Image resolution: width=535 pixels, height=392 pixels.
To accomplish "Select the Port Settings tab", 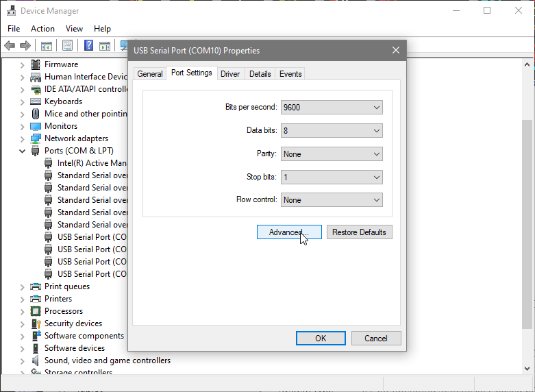I will pos(191,73).
